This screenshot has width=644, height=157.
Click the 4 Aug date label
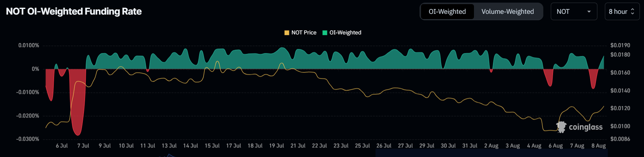[x=534, y=146]
